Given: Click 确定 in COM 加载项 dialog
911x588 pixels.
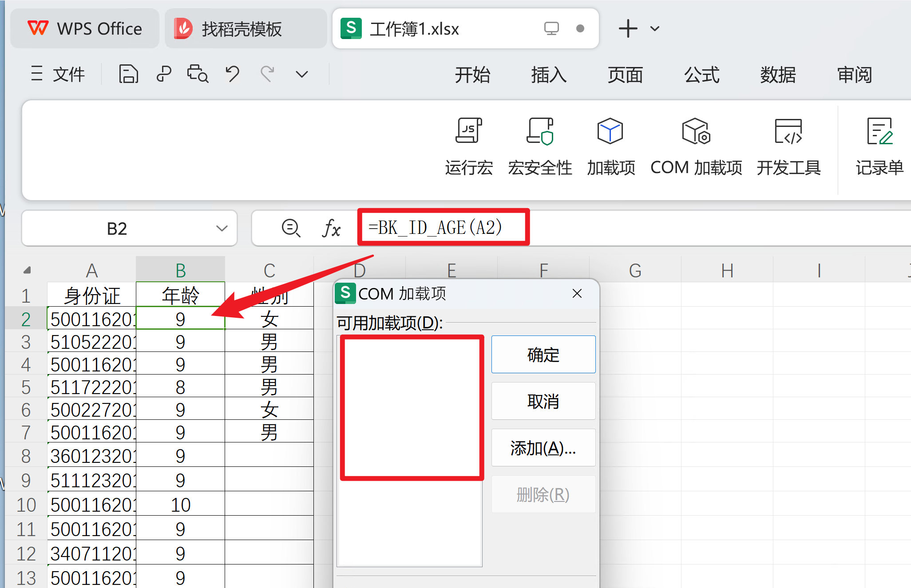Looking at the screenshot, I should 543,355.
